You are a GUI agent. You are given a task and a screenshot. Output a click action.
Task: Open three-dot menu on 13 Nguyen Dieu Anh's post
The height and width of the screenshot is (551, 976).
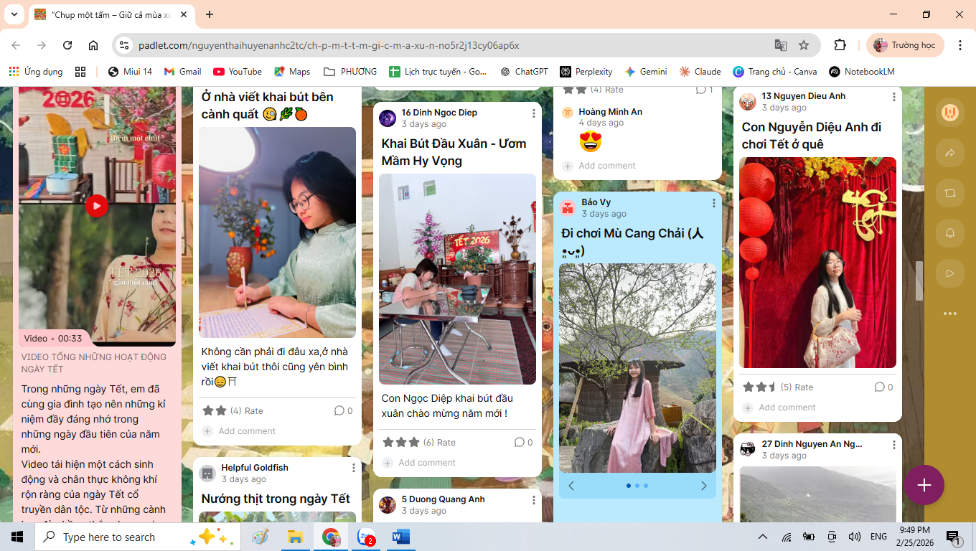point(893,97)
